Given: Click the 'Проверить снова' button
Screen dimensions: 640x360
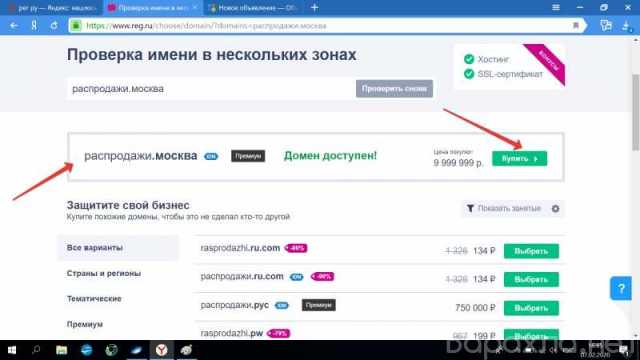Looking at the screenshot, I should click(394, 89).
